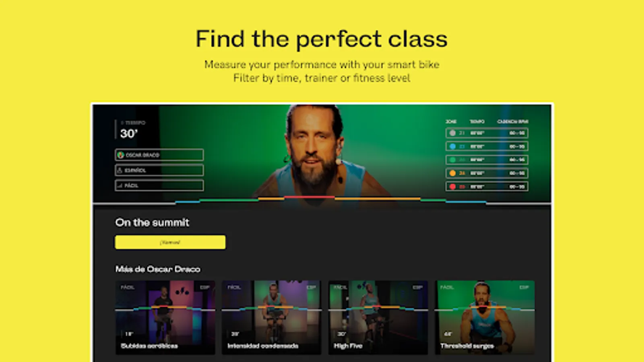This screenshot has height=362, width=644.
Task: Open the Threshold surges class thumbnail
Action: click(x=485, y=317)
